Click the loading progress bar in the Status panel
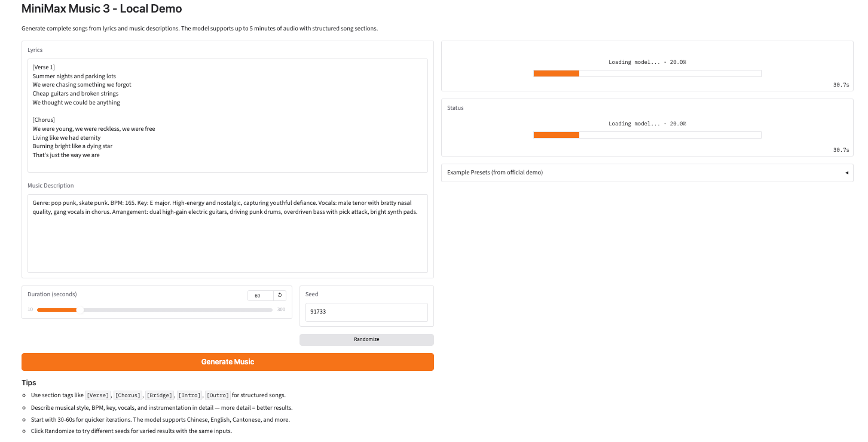This screenshot has height=442, width=868. pos(647,135)
